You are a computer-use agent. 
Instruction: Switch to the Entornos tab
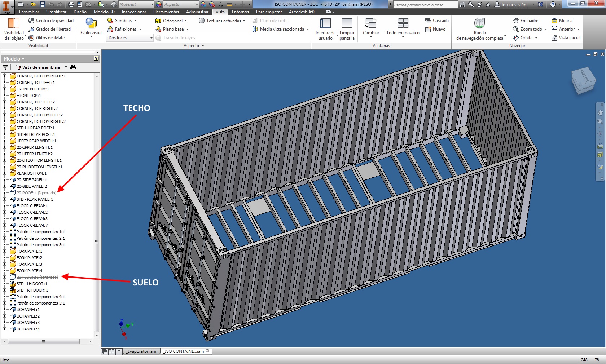240,12
